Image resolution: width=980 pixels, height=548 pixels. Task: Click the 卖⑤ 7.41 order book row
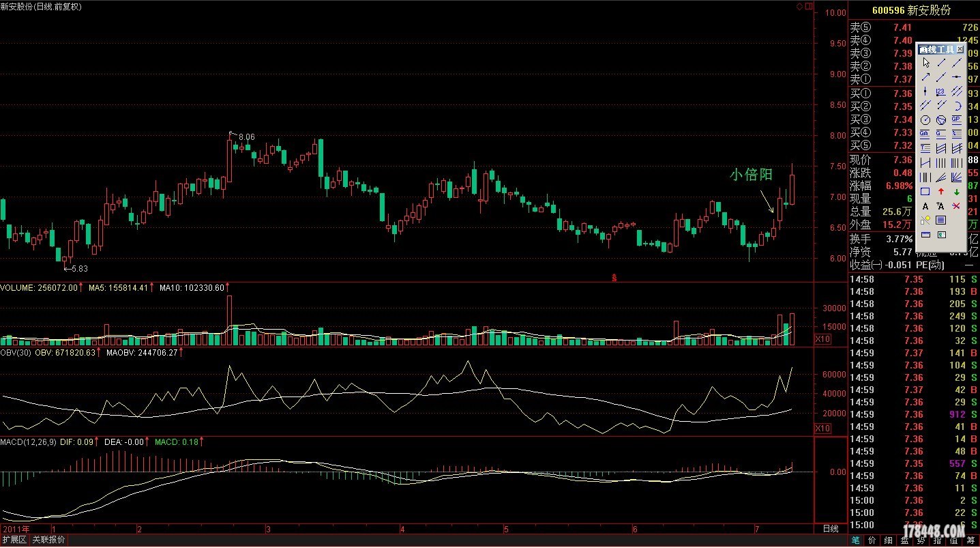tap(914, 27)
